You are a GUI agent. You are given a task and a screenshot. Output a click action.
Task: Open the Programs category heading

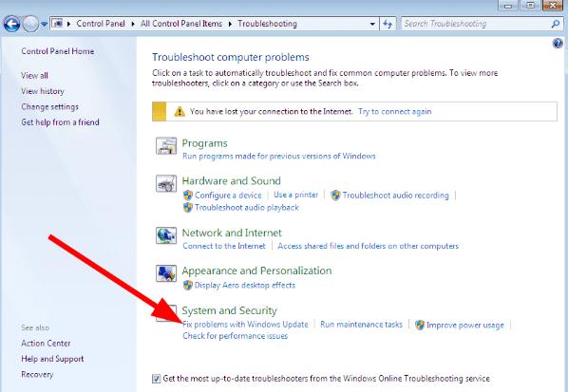click(x=204, y=143)
